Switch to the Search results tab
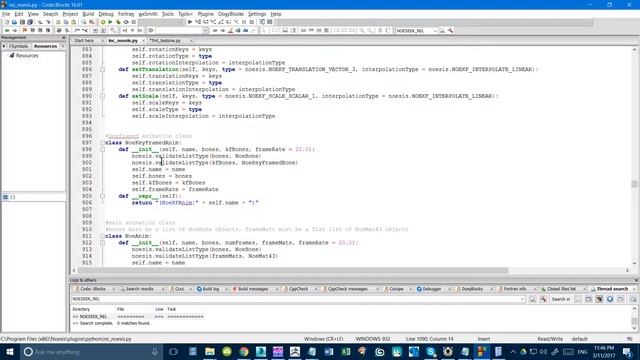This screenshot has height=360, width=640. tap(140, 289)
